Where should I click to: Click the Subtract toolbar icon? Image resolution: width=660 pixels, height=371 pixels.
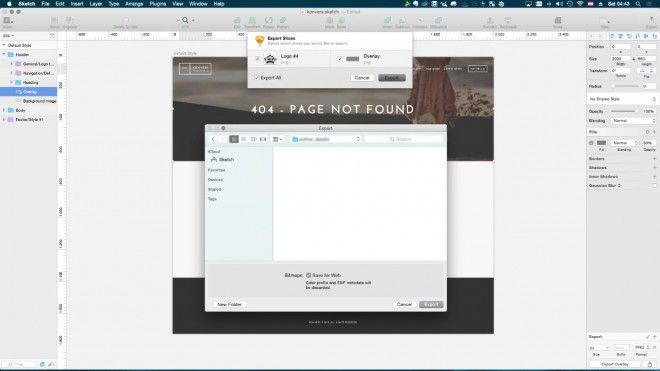(x=402, y=20)
